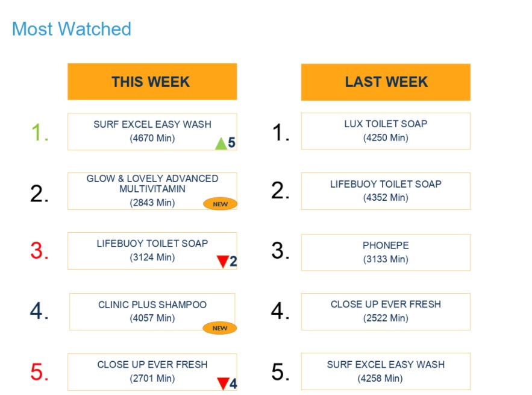Open Surf Excel Easy Wash this week card
This screenshot has width=532, height=395.
coord(152,131)
